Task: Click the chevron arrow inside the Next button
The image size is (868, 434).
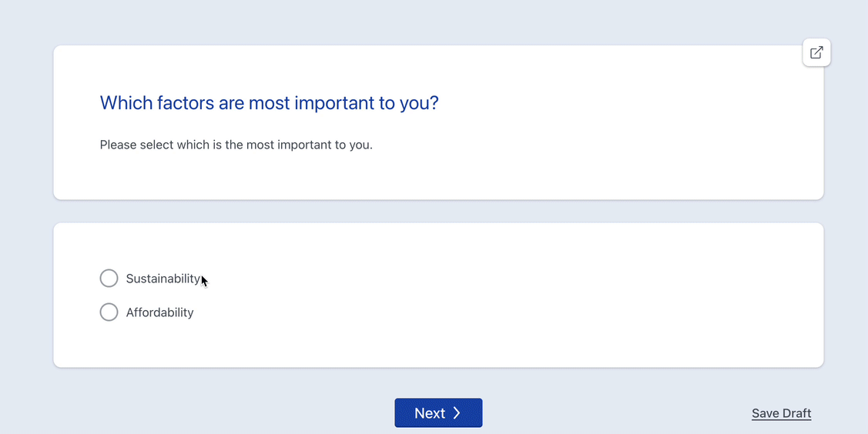Action: [457, 413]
